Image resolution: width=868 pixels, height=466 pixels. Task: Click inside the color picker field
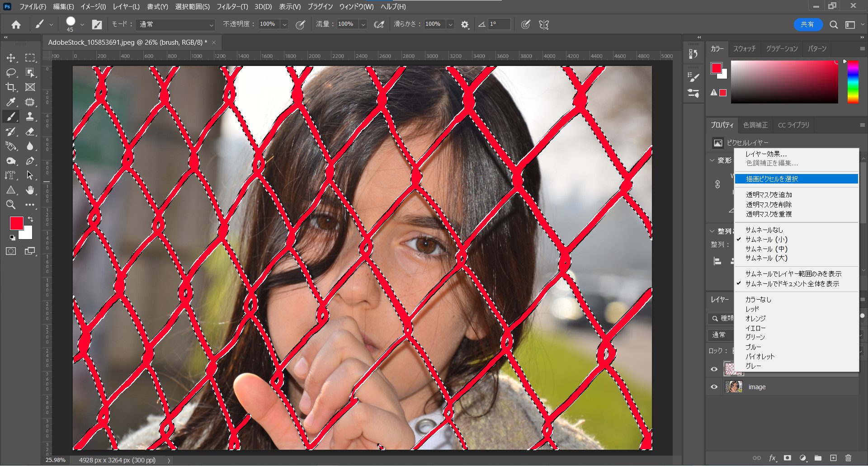pyautogui.click(x=784, y=82)
